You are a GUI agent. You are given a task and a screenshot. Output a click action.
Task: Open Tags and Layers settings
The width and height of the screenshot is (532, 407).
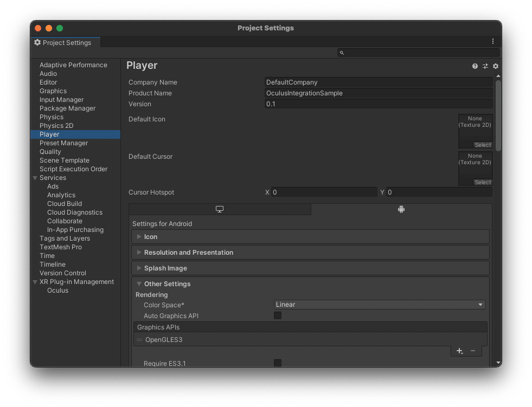(x=65, y=238)
